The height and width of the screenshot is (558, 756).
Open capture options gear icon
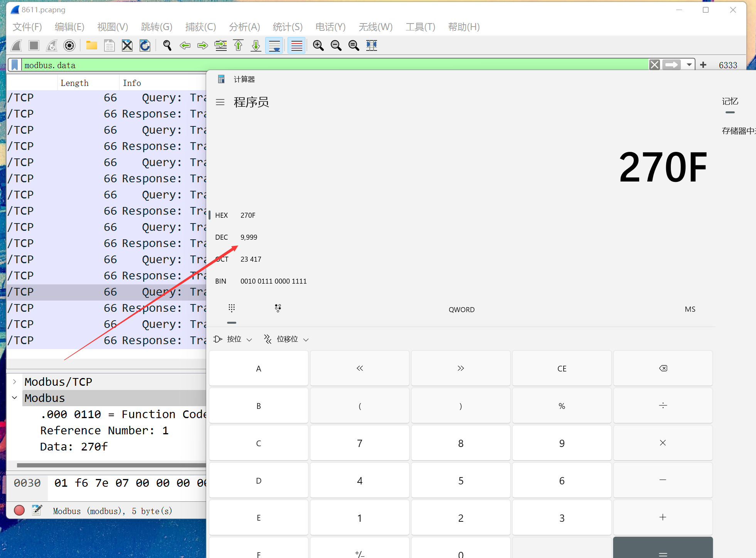69,45
